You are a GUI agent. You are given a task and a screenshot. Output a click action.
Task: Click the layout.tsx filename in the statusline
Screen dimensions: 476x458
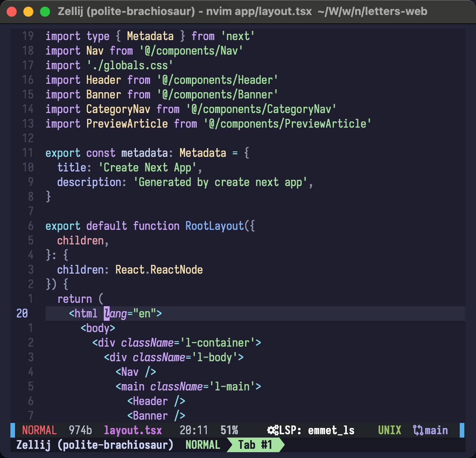[x=133, y=430]
